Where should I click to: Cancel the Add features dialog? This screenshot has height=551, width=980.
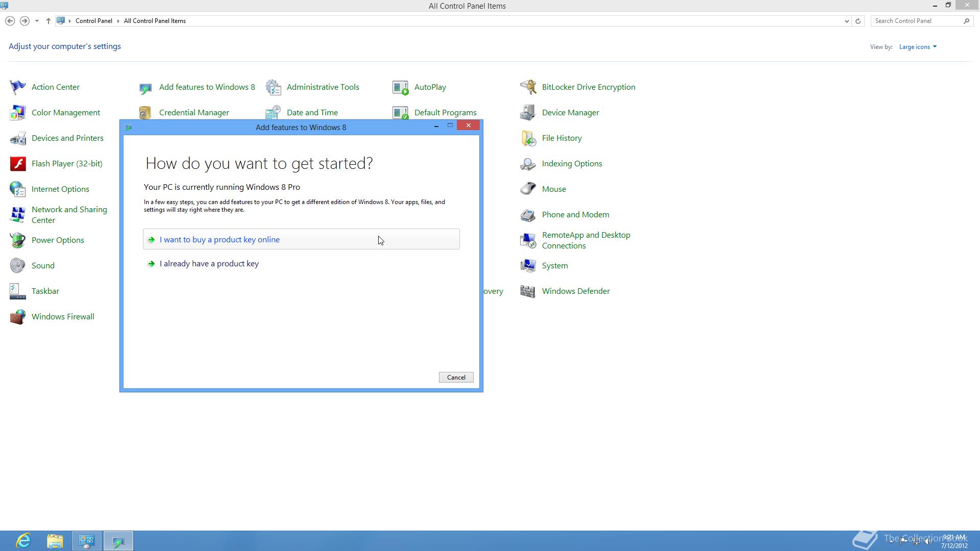pyautogui.click(x=456, y=378)
